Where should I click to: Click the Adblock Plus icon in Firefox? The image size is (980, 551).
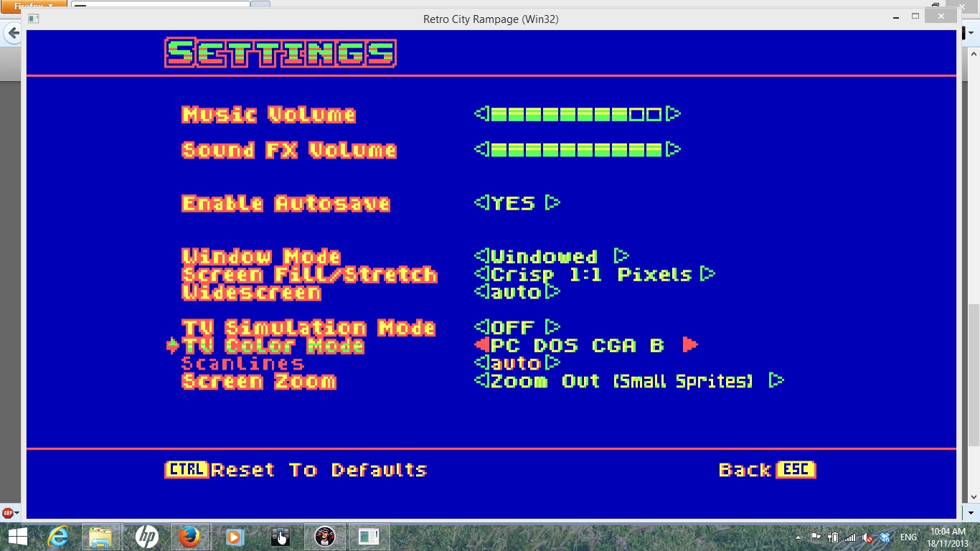click(8, 514)
